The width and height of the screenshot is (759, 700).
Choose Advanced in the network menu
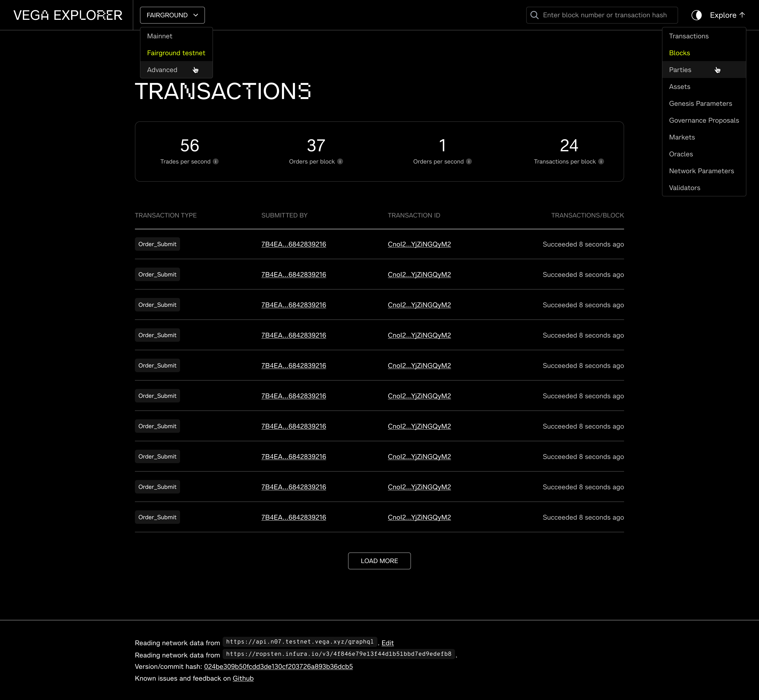(x=162, y=70)
